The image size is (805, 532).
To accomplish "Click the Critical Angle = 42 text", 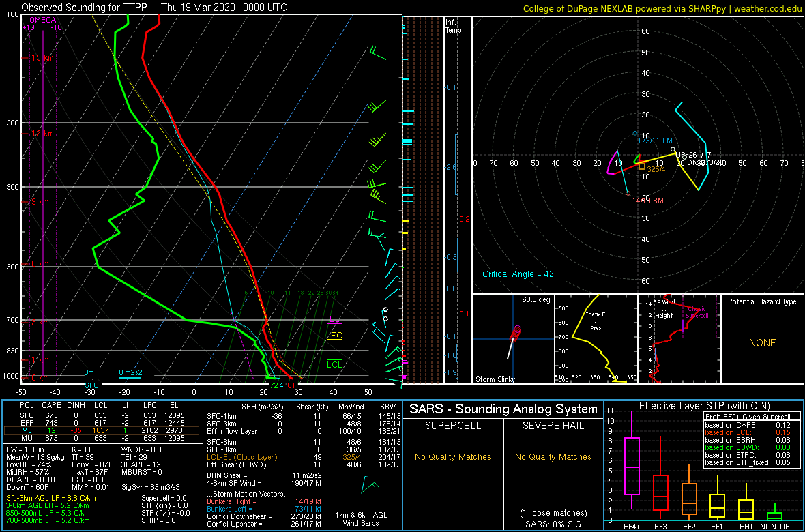I will point(518,274).
